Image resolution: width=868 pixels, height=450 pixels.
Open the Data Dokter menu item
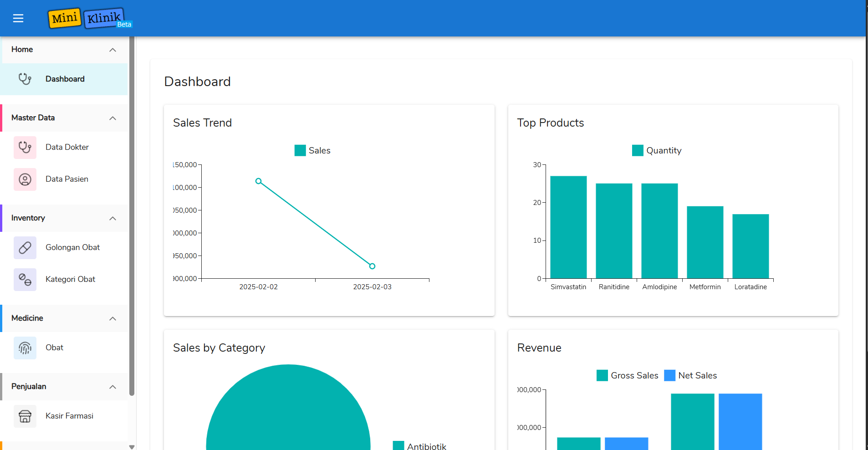pos(64,148)
